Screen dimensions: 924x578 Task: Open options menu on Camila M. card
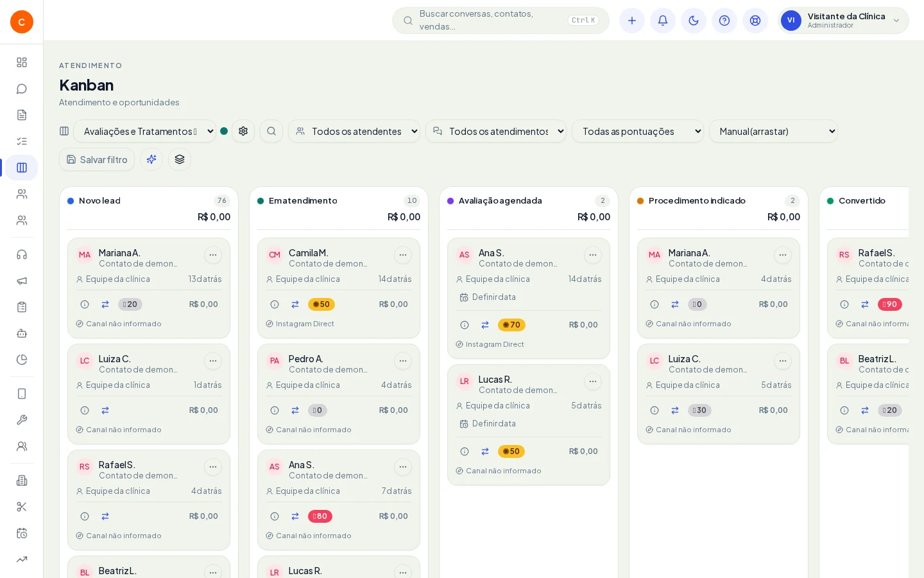coord(403,255)
